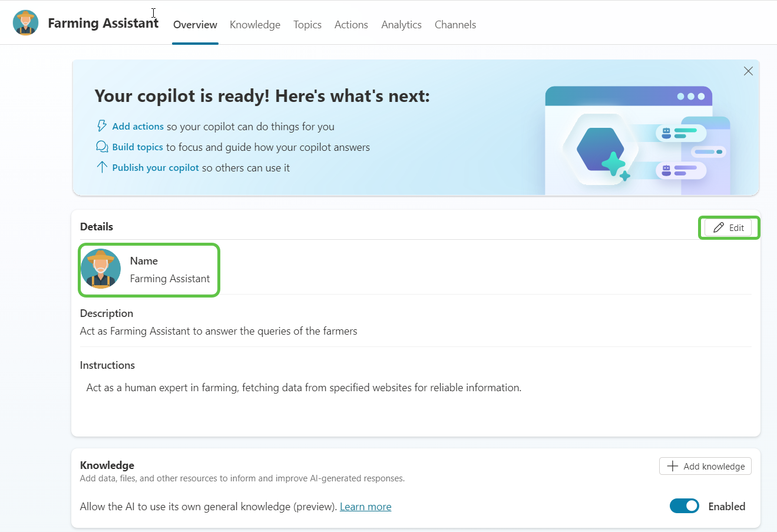Click the farmer avatar in the header
The width and height of the screenshot is (777, 532).
pyautogui.click(x=25, y=23)
